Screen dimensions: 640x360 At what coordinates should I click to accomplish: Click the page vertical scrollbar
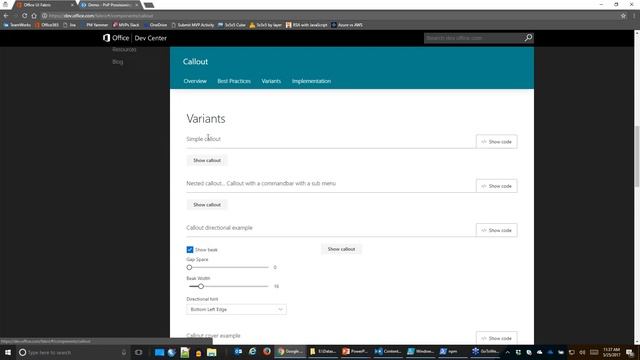click(x=637, y=156)
